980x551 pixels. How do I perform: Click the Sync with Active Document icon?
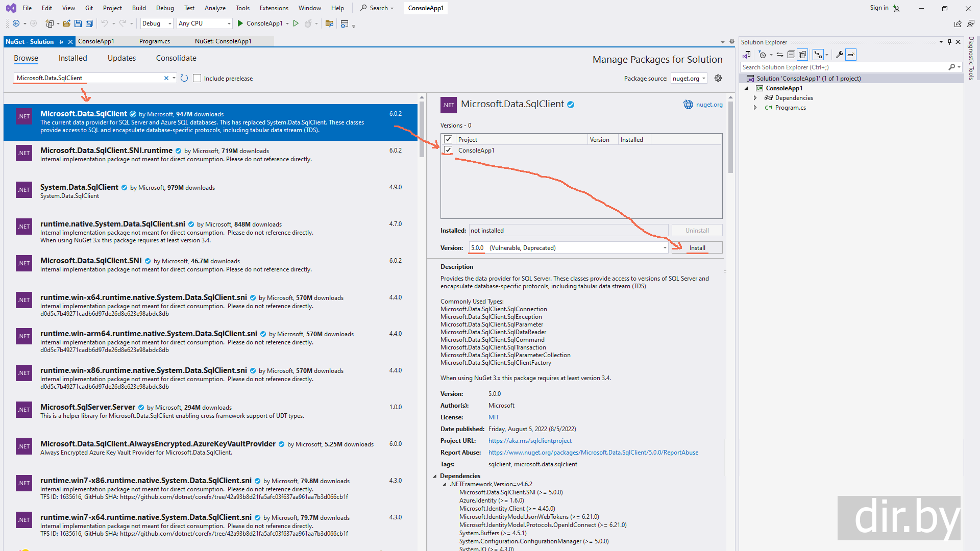[x=780, y=55]
